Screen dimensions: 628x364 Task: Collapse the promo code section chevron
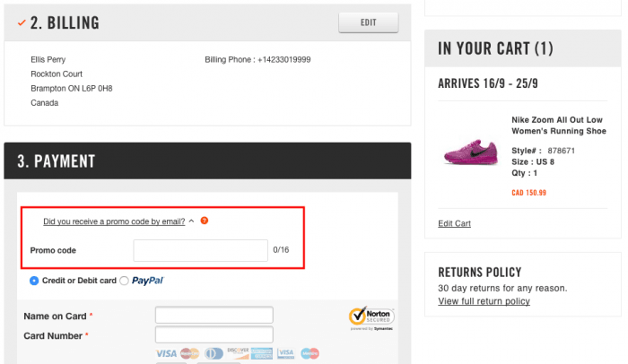(x=191, y=221)
